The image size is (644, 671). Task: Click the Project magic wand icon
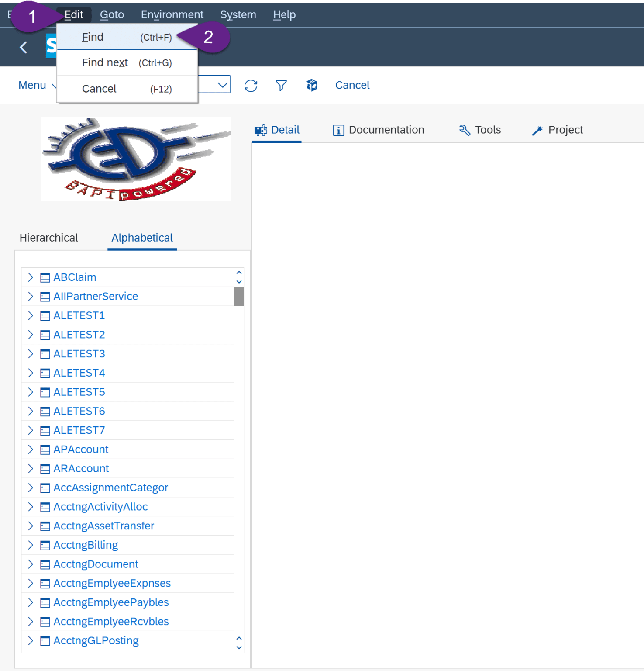pos(538,129)
